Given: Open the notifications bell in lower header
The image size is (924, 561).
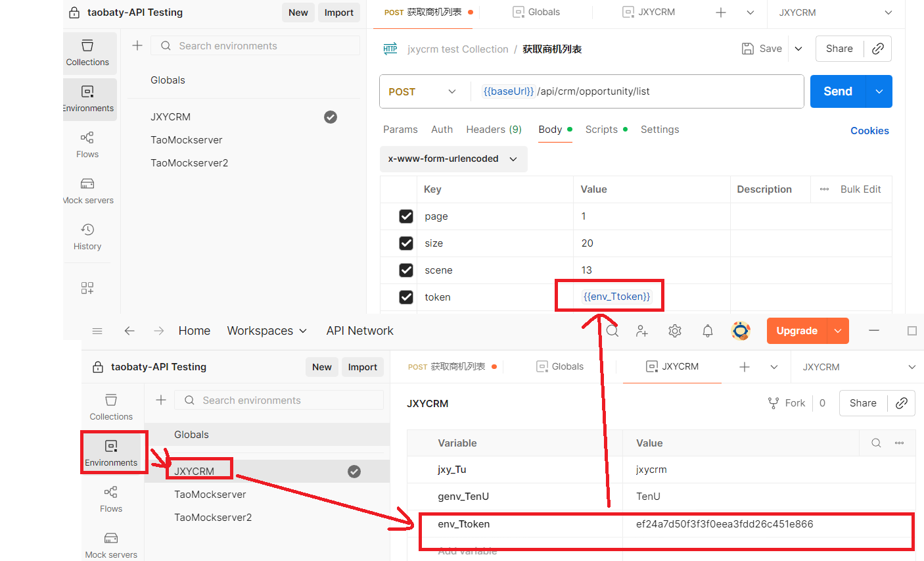Looking at the screenshot, I should click(x=708, y=331).
